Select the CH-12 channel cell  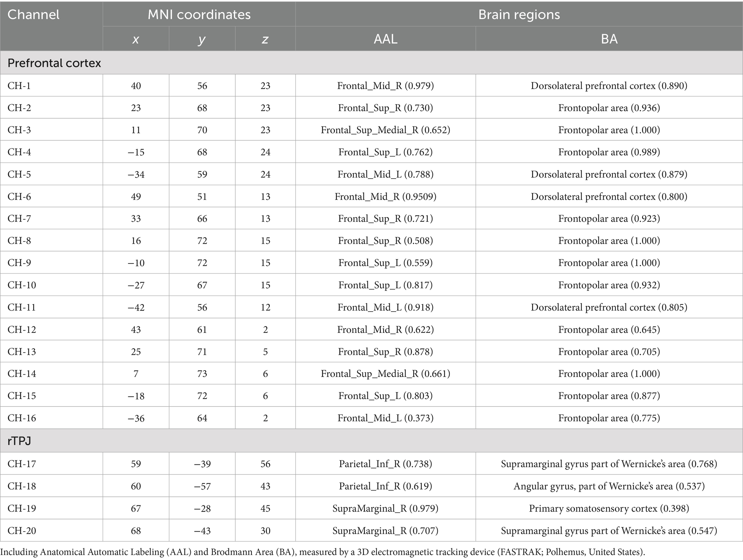coord(22,330)
